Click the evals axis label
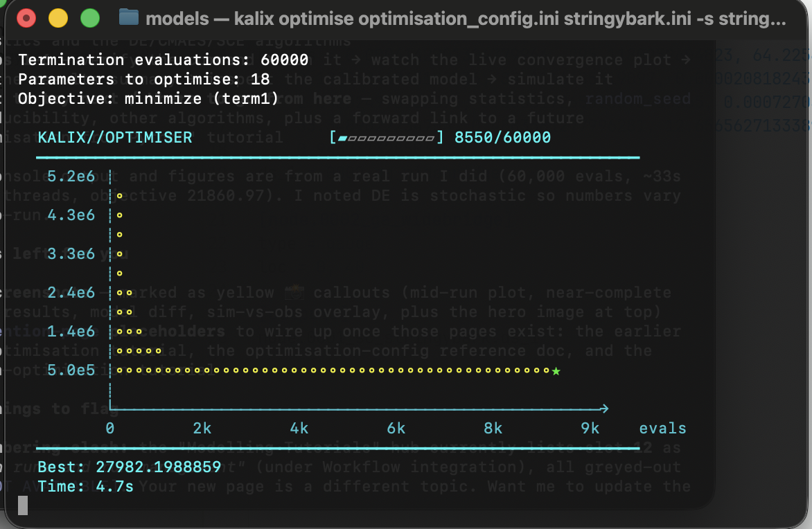 coord(662,429)
